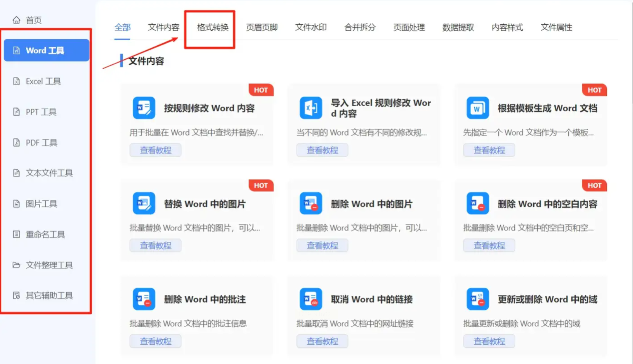Viewport: 633px width, 364px height.
Task: Click the 替换 Word 中的图片 icon
Action: [x=144, y=203]
